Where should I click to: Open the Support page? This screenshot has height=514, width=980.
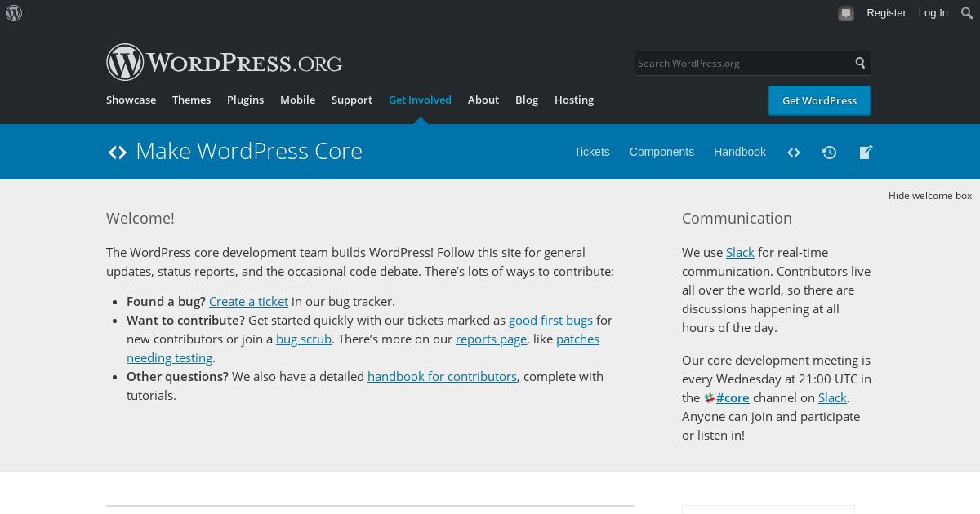352,100
